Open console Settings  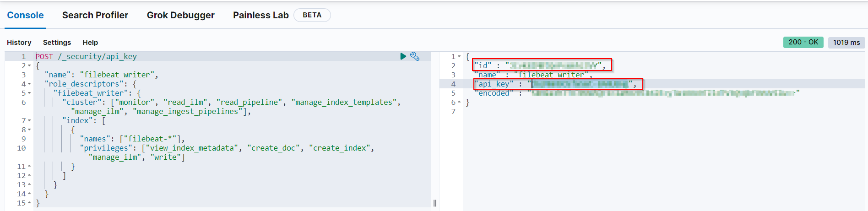click(x=57, y=42)
